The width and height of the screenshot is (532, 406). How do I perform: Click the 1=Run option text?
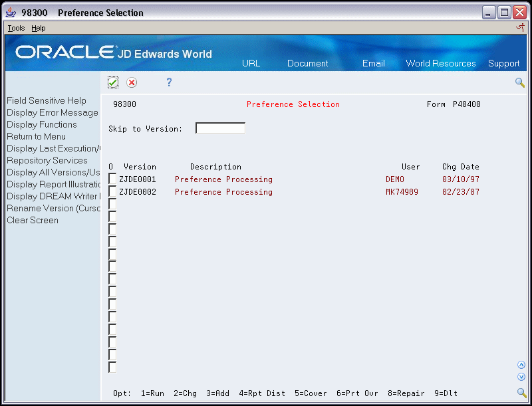click(153, 393)
